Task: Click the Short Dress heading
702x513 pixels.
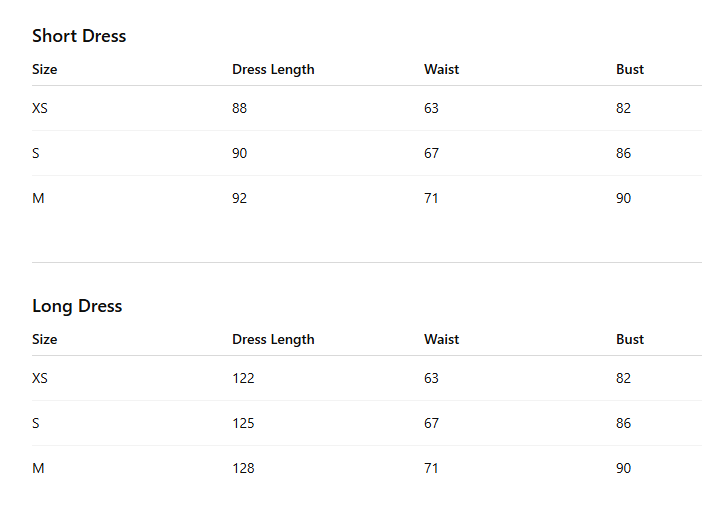Action: [x=79, y=36]
